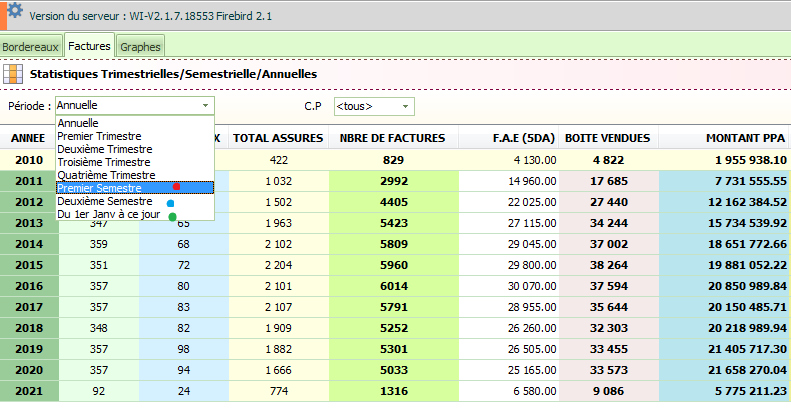The width and height of the screenshot is (791, 415).
Task: Sort by NBRE DE FACTURES header
Action: [x=393, y=138]
